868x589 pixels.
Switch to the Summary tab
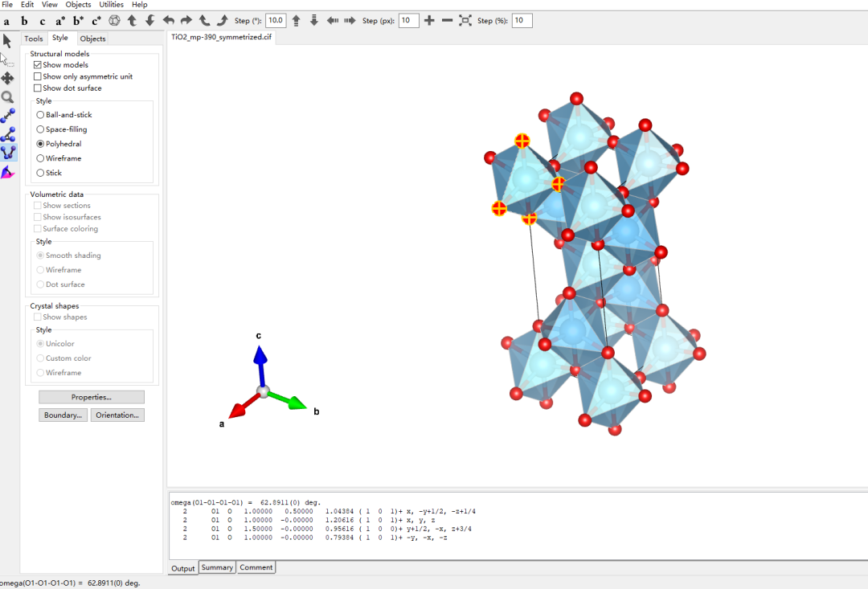(x=217, y=567)
